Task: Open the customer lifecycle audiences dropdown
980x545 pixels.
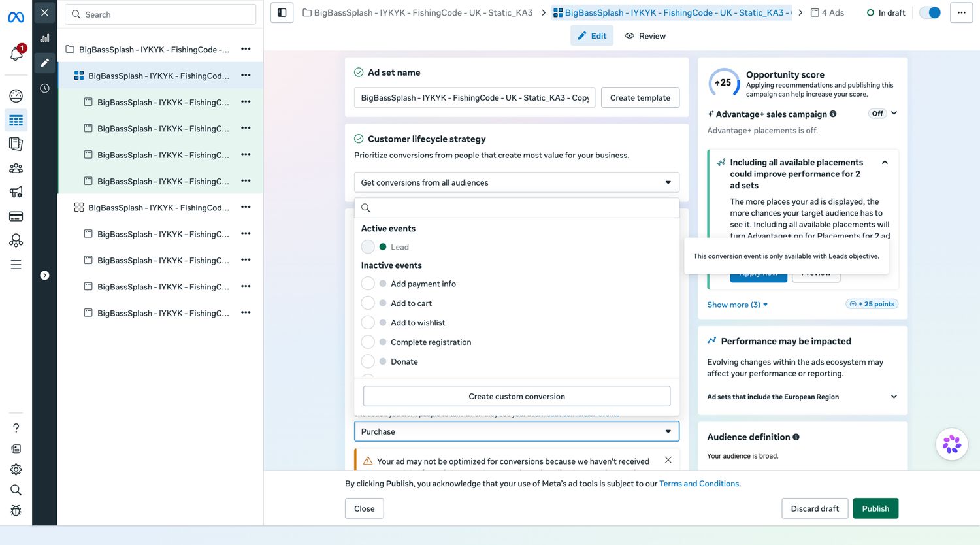Action: tap(516, 182)
